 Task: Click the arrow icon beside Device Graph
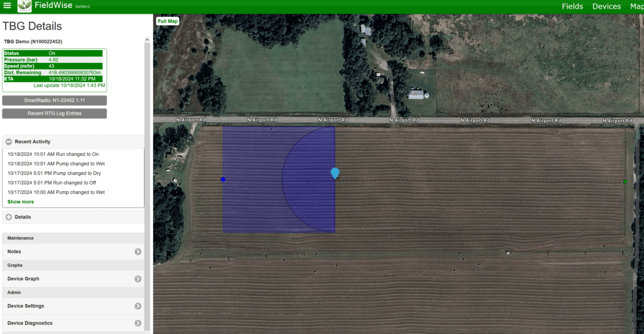tap(138, 279)
